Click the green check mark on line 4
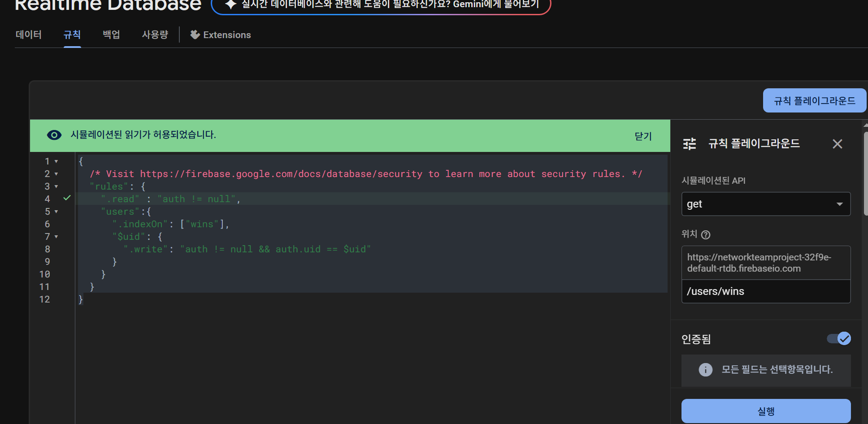This screenshot has height=424, width=868. (67, 198)
